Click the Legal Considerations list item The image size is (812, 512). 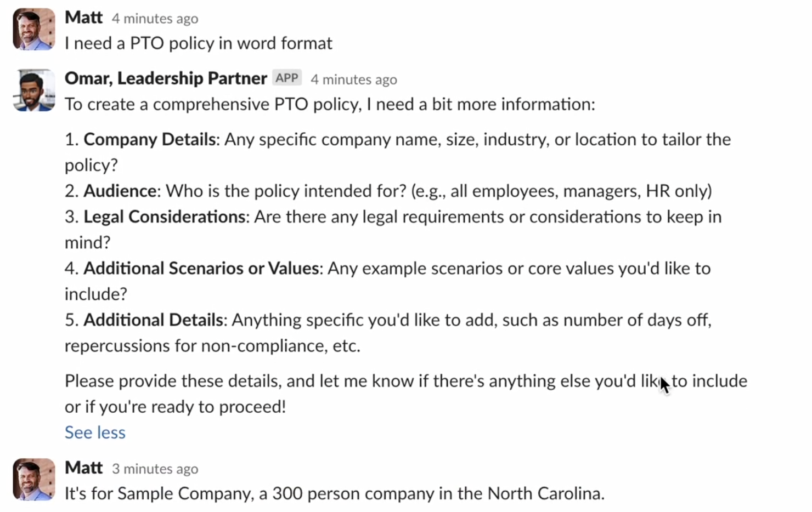(164, 217)
